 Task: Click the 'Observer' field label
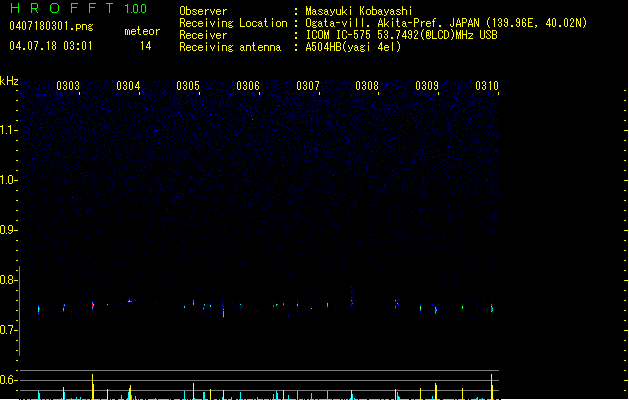(x=203, y=11)
